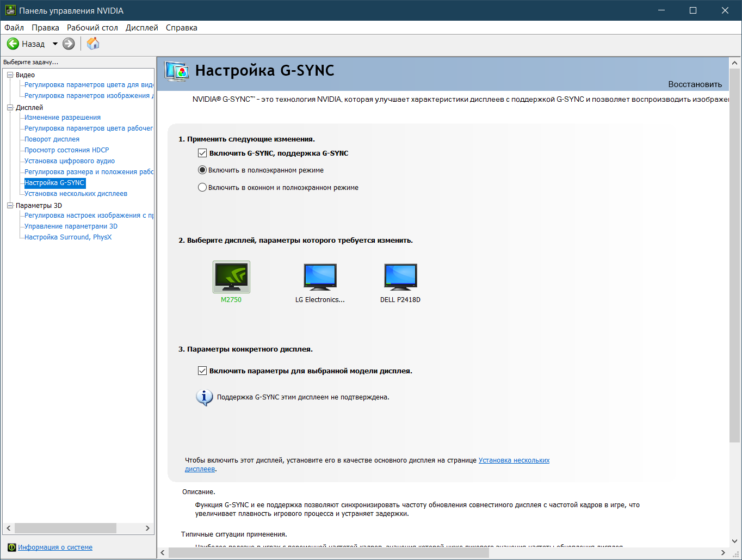Click the task pane horizontal scrollbar
The image size is (742, 560).
coord(78,528)
